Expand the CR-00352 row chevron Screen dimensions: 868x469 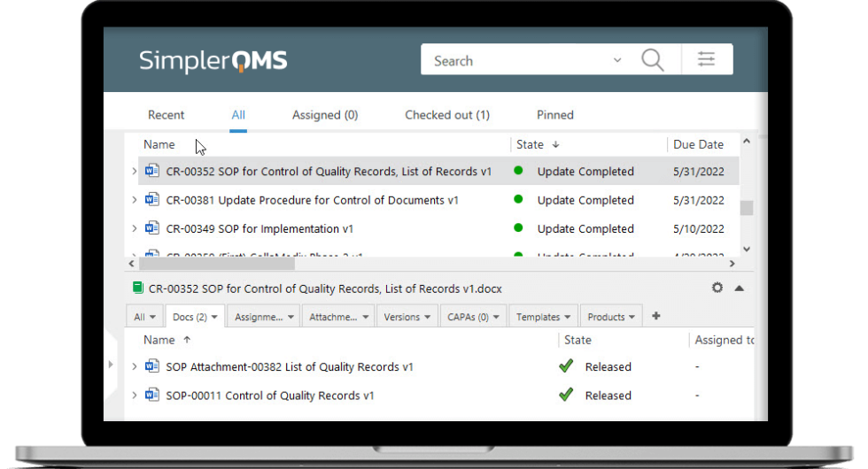134,172
